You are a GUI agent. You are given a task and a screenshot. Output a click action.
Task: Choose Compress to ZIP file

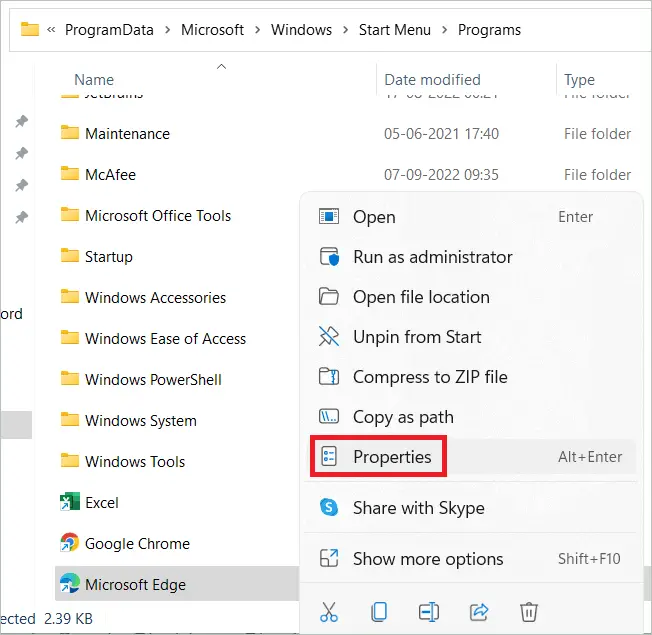coord(470,377)
